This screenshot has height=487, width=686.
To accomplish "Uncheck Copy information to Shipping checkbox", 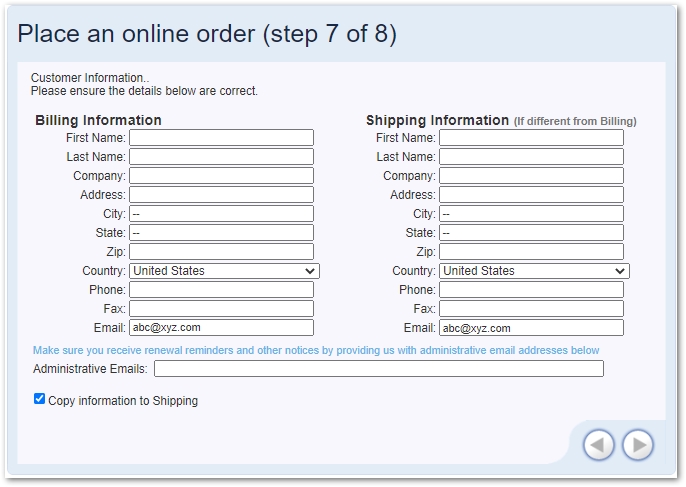I will (40, 399).
